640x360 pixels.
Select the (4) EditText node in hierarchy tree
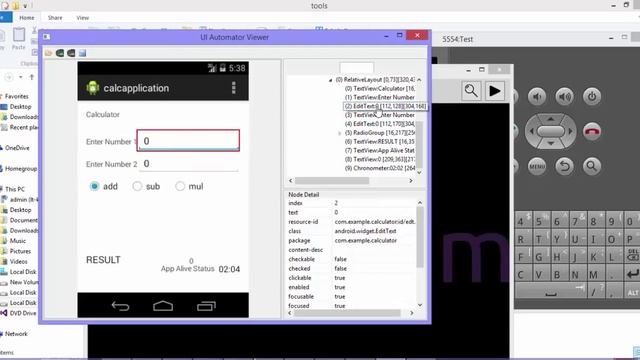click(x=380, y=124)
